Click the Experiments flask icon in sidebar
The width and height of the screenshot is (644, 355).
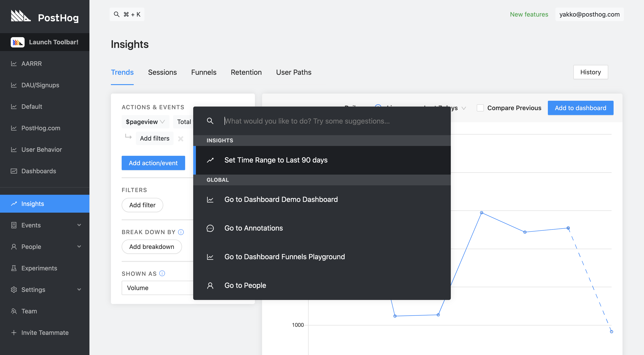click(x=14, y=268)
